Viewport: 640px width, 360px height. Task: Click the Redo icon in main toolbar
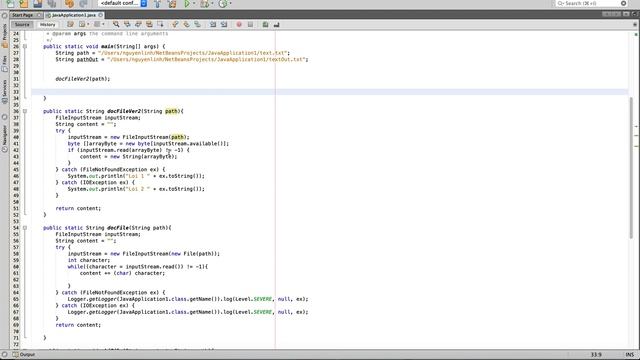coord(83,3)
